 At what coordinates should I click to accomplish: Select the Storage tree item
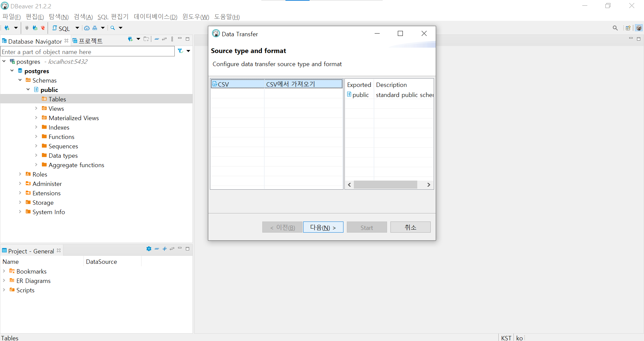pyautogui.click(x=43, y=202)
